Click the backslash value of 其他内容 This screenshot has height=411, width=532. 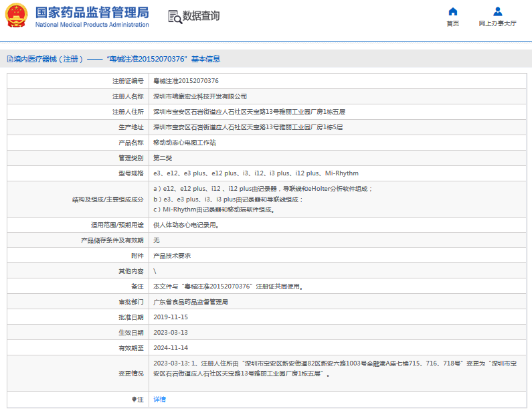(155, 272)
